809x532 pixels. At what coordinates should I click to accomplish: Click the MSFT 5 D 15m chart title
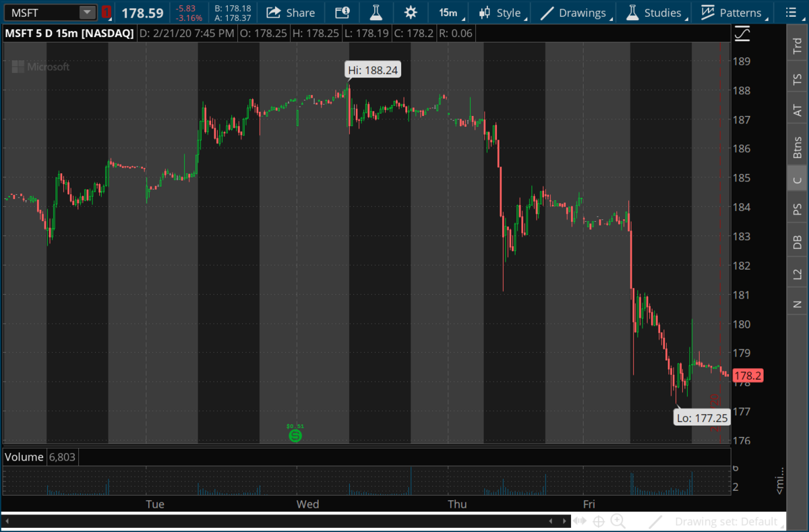coord(69,33)
